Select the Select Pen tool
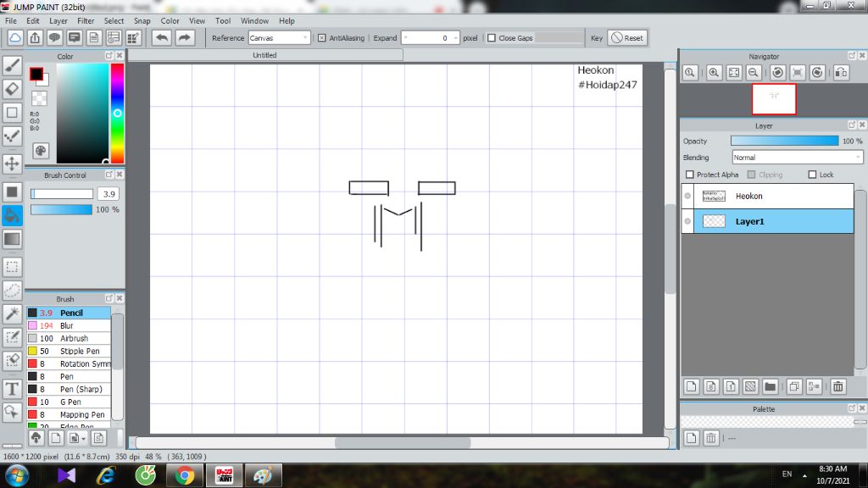This screenshot has height=488, width=868. point(12,337)
